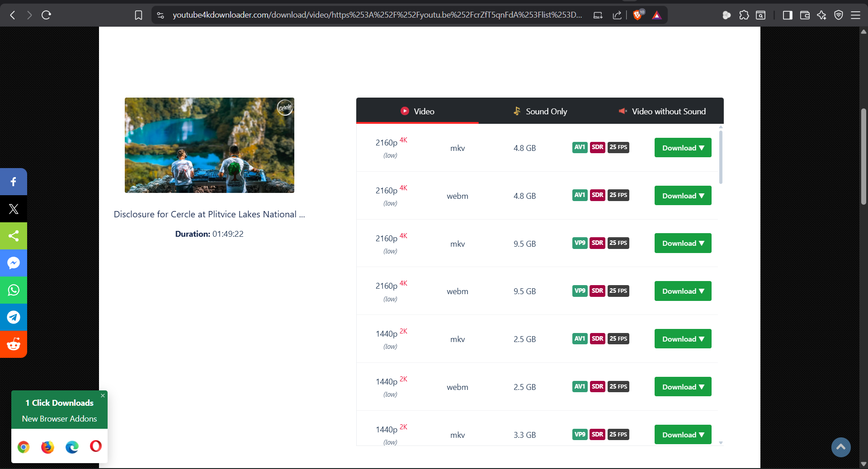Share the page on Telegram

point(13,317)
